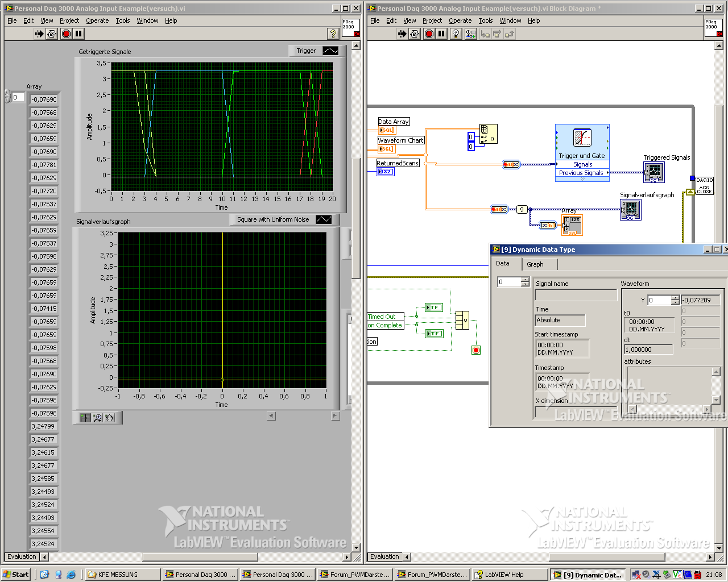
Task: Select the graph palette pan hand tool
Action: (109, 418)
